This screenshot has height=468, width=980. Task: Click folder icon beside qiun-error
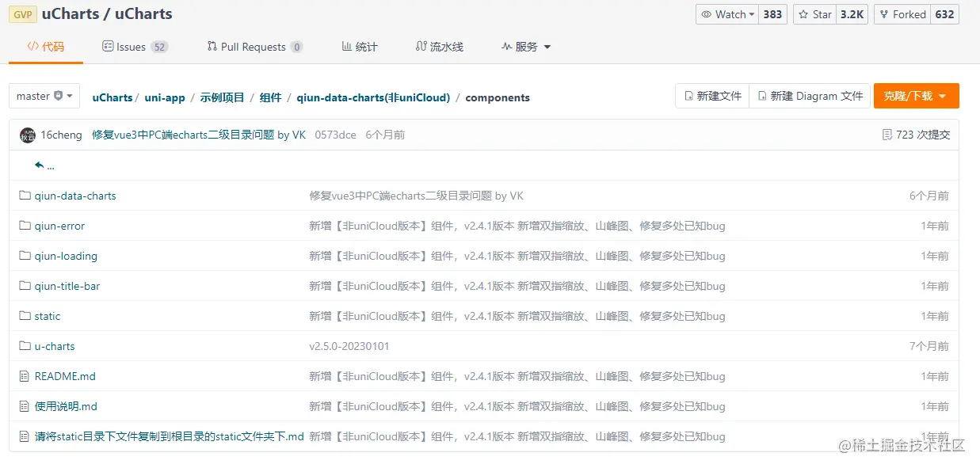(x=25, y=226)
